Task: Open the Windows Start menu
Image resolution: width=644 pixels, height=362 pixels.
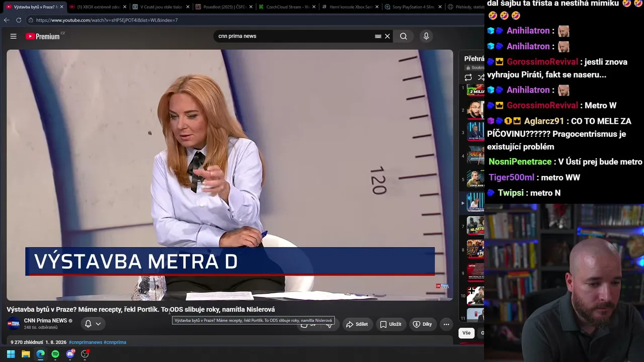Action: 11,354
